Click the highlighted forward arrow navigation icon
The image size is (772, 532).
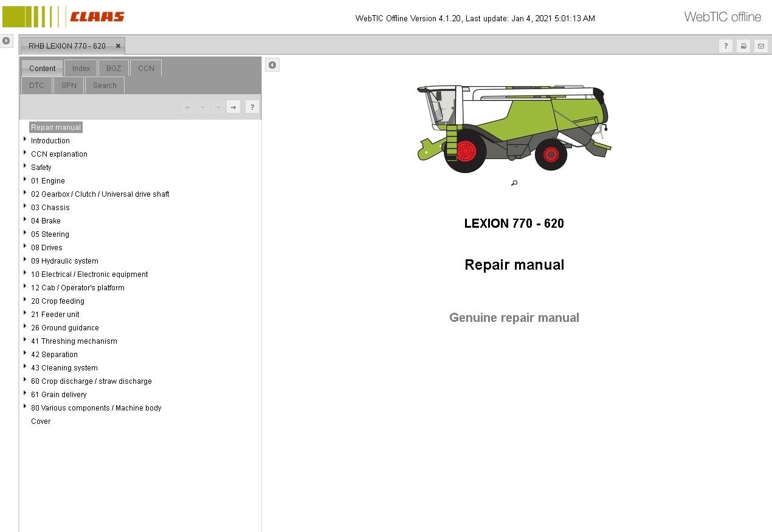pos(233,106)
